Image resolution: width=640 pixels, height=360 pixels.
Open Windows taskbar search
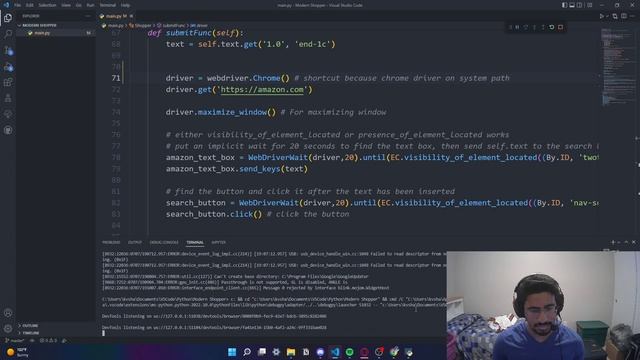click(x=247, y=352)
